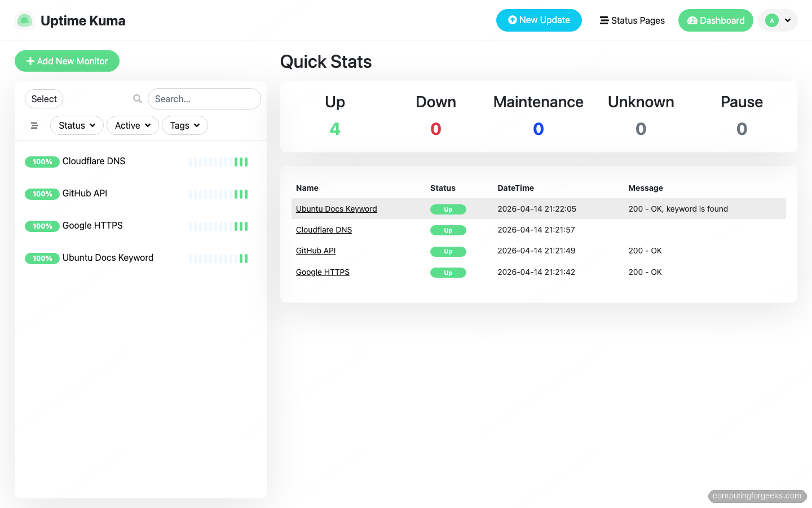Click the Dashboard gauge icon

tap(692, 20)
